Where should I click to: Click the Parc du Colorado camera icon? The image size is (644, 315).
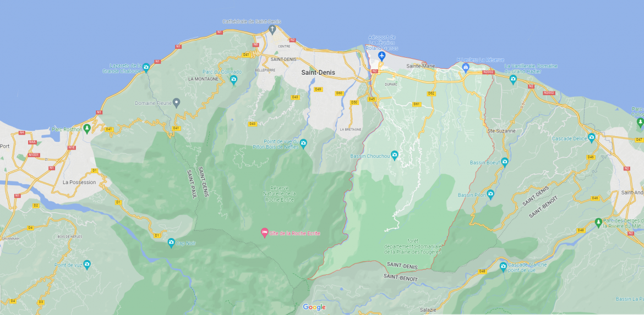pos(233,80)
